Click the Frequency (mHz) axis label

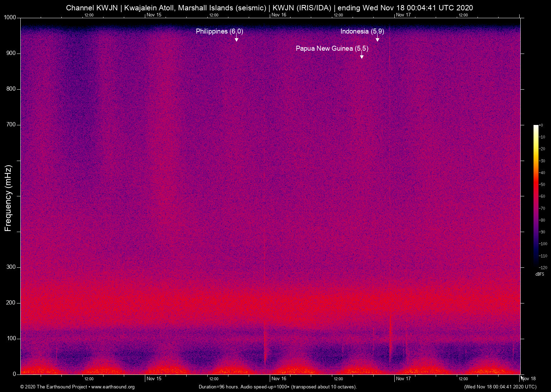click(x=8, y=198)
